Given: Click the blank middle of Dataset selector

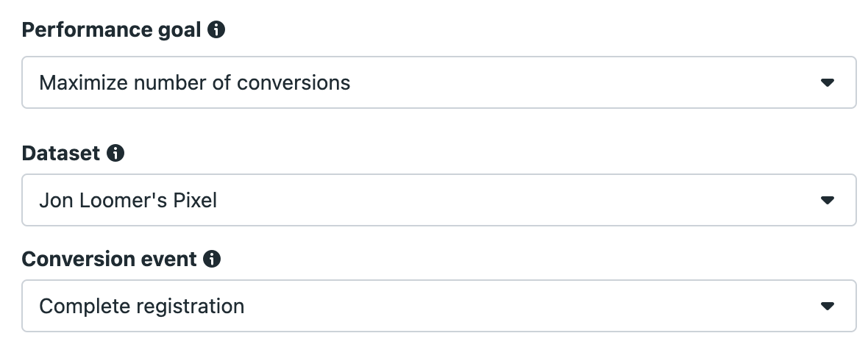Looking at the screenshot, I should (515, 200).
